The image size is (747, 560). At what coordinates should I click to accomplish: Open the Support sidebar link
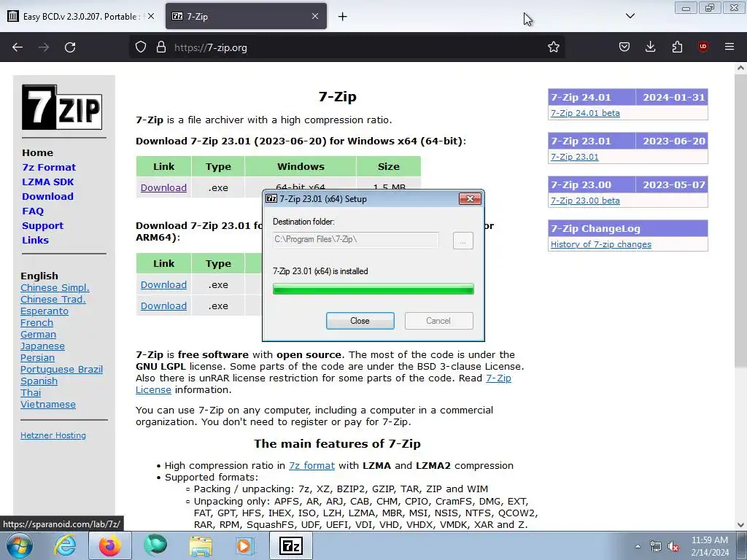click(x=42, y=226)
